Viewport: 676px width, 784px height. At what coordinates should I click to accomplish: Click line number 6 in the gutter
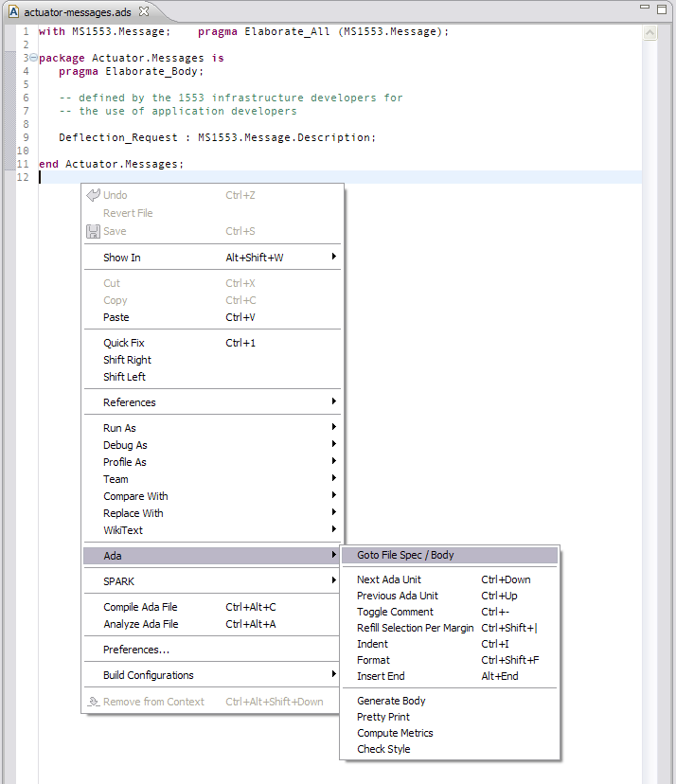[26, 98]
